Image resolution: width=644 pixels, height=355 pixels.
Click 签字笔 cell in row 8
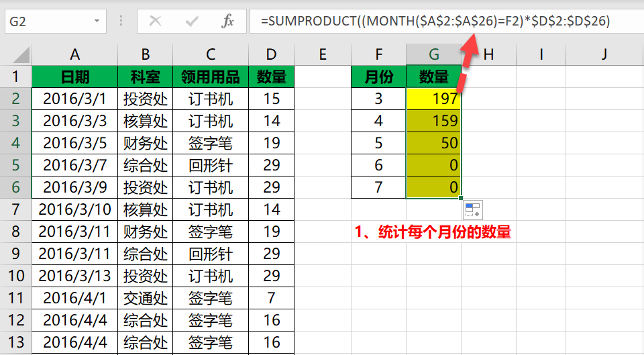point(210,232)
